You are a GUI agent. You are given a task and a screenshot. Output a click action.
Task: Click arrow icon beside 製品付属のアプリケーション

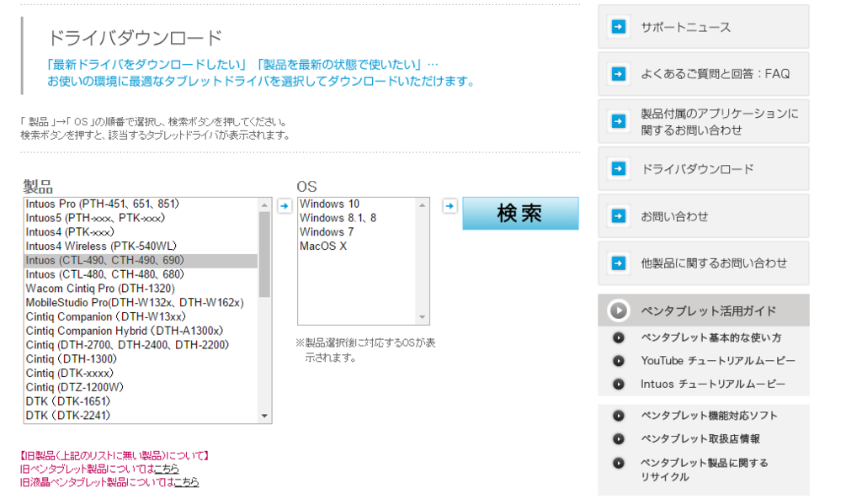[619, 121]
